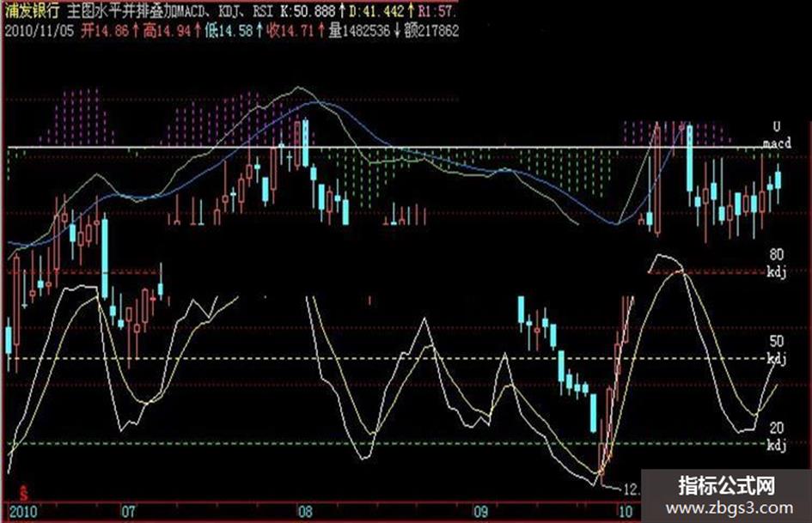Click the 08 month marker on time axis
Viewport: 812px width, 523px height.
305,512
